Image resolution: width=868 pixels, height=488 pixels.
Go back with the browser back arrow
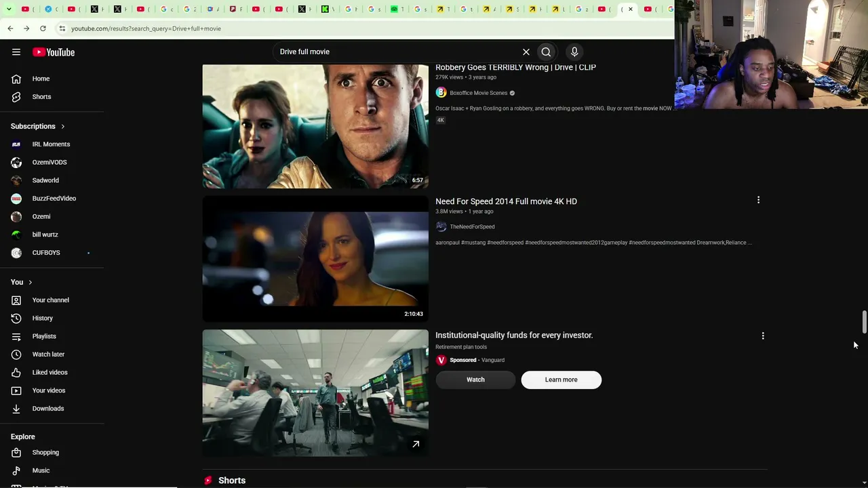(10, 28)
